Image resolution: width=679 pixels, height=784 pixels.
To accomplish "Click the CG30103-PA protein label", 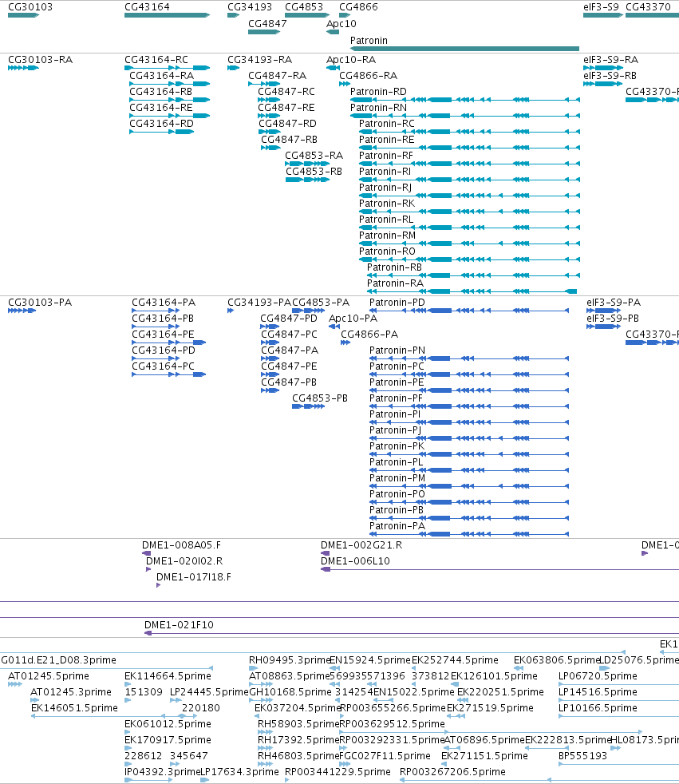I will pyautogui.click(x=40, y=303).
